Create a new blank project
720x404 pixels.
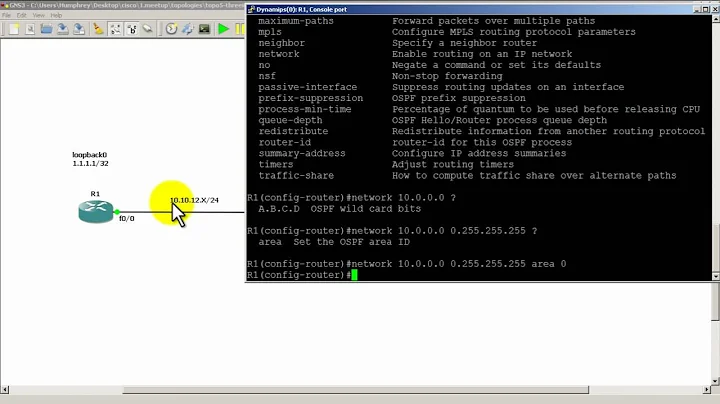click(x=14, y=29)
